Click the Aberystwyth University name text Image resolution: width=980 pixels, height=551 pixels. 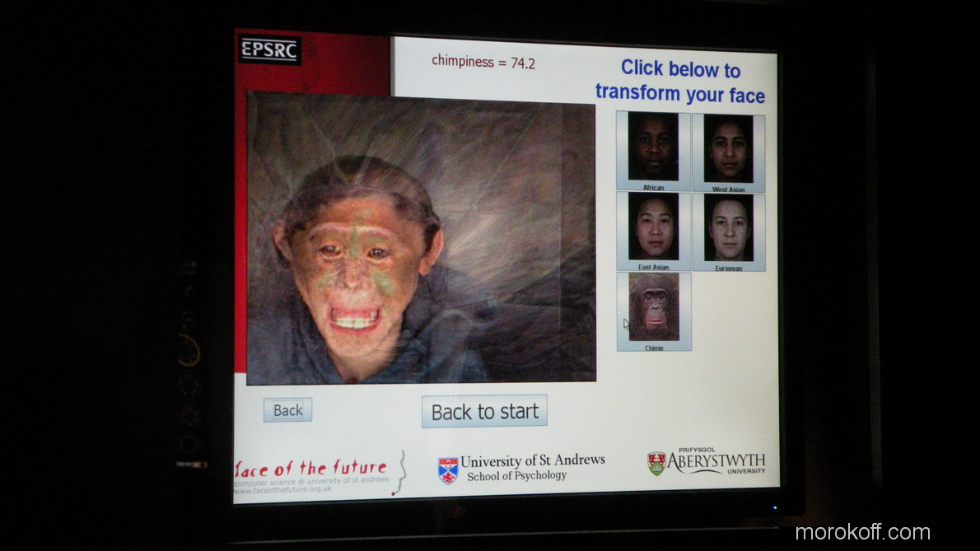[716, 462]
